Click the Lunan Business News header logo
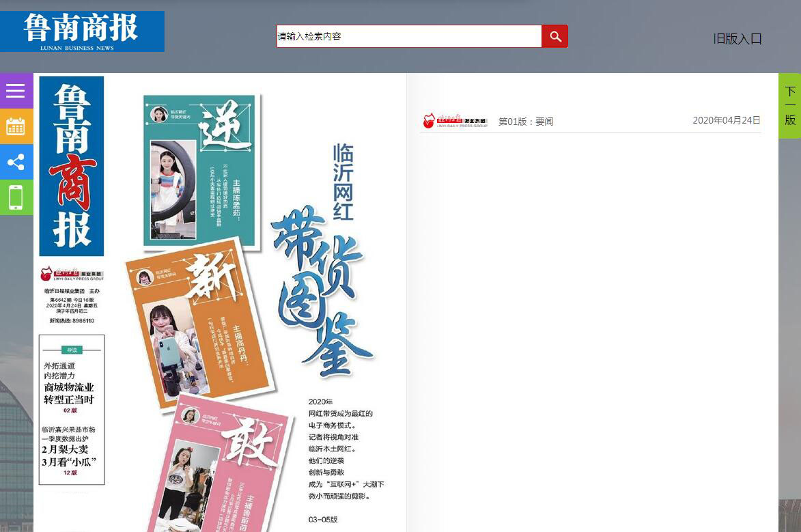Image resolution: width=801 pixels, height=532 pixels. (x=82, y=31)
